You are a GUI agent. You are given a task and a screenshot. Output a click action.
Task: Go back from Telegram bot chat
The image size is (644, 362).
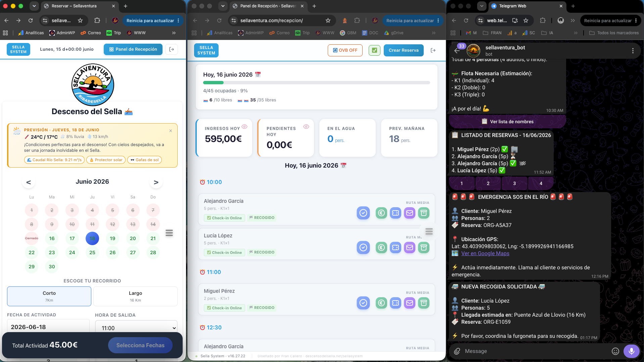(457, 51)
